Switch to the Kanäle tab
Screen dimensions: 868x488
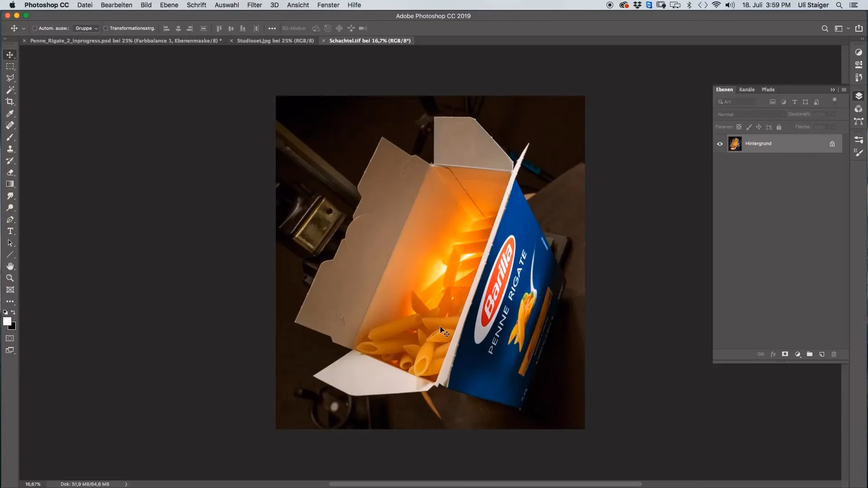747,89
